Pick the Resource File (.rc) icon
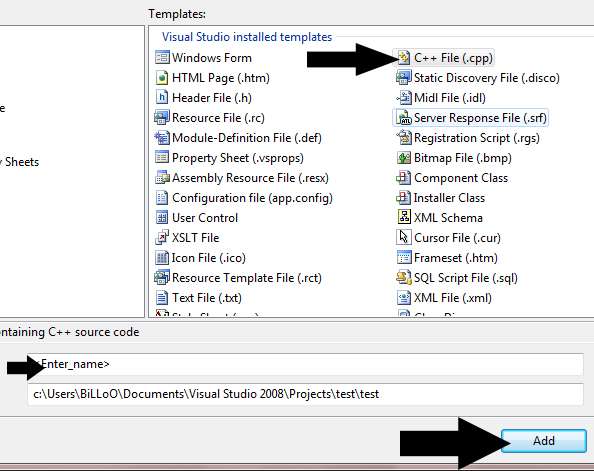The height and width of the screenshot is (471, 594). (x=162, y=118)
